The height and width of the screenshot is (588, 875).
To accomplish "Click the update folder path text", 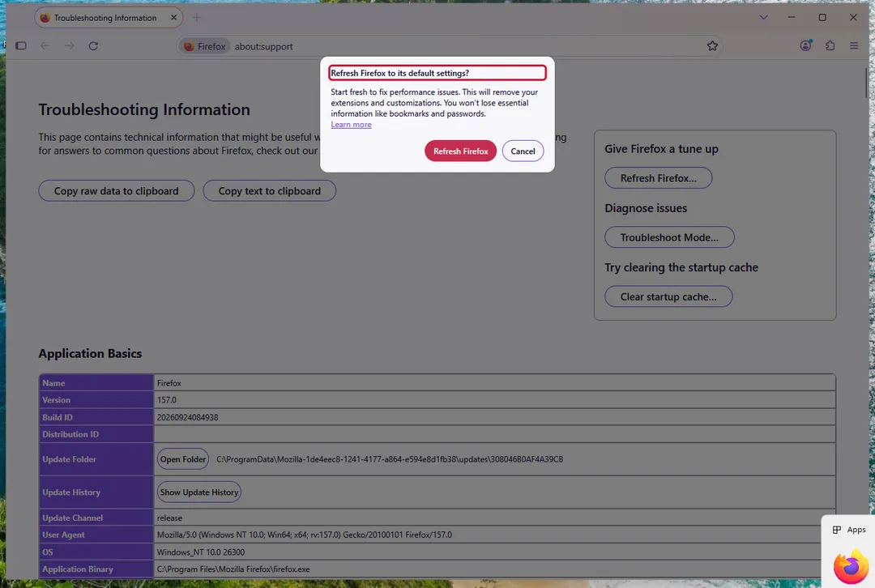I will tap(390, 459).
